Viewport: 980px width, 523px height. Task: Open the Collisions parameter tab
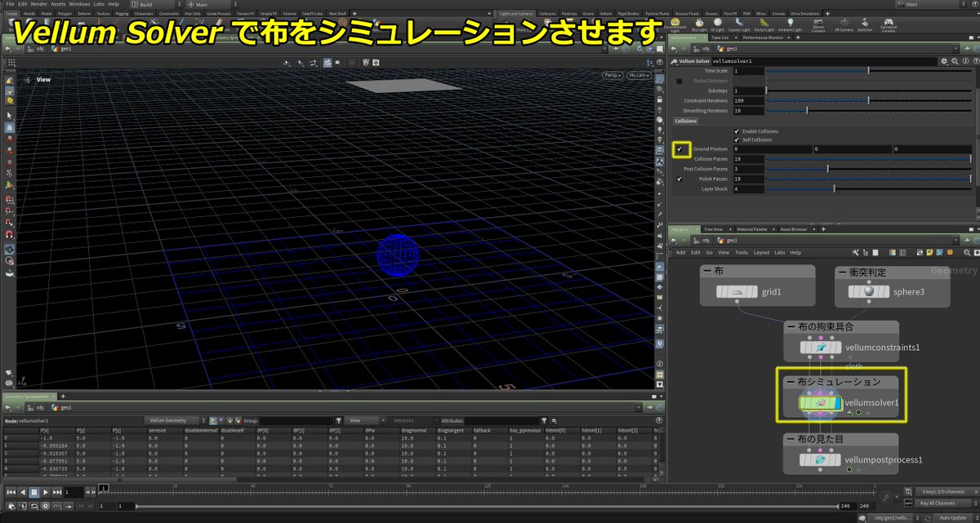click(x=686, y=121)
